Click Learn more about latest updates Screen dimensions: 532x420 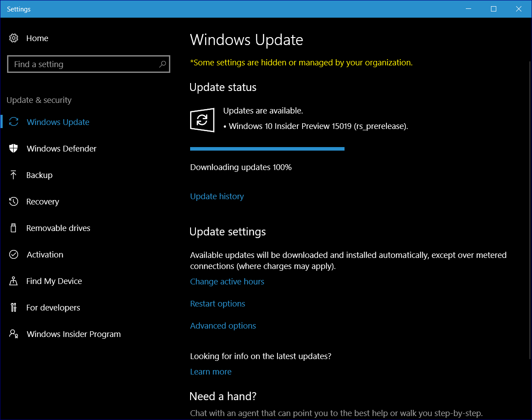pos(210,372)
